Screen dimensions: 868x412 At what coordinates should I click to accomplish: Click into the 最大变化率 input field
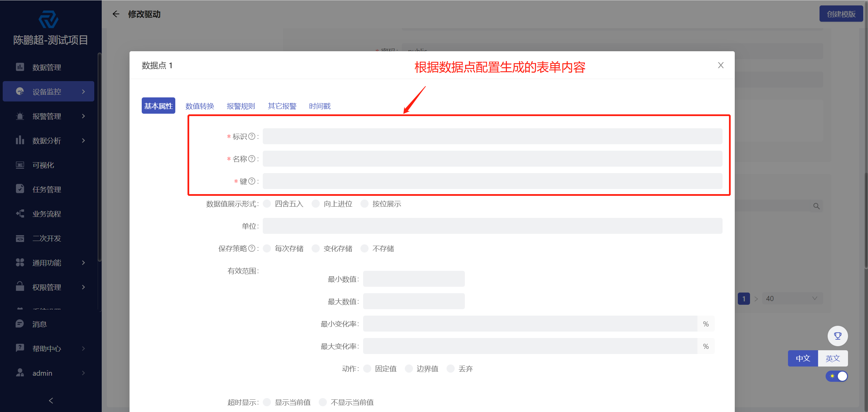pos(530,346)
